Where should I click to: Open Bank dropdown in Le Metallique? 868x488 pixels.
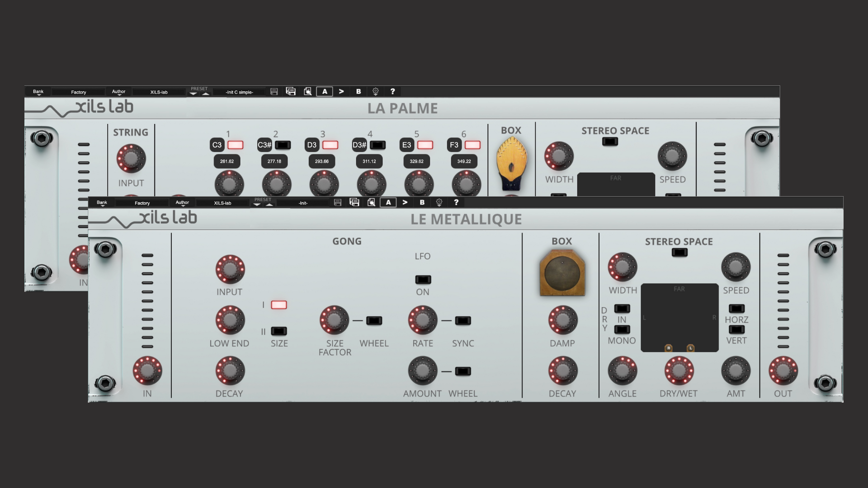pos(102,202)
